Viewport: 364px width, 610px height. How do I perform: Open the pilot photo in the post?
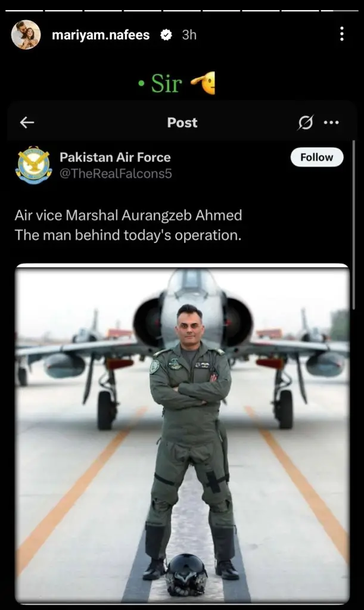click(x=182, y=434)
